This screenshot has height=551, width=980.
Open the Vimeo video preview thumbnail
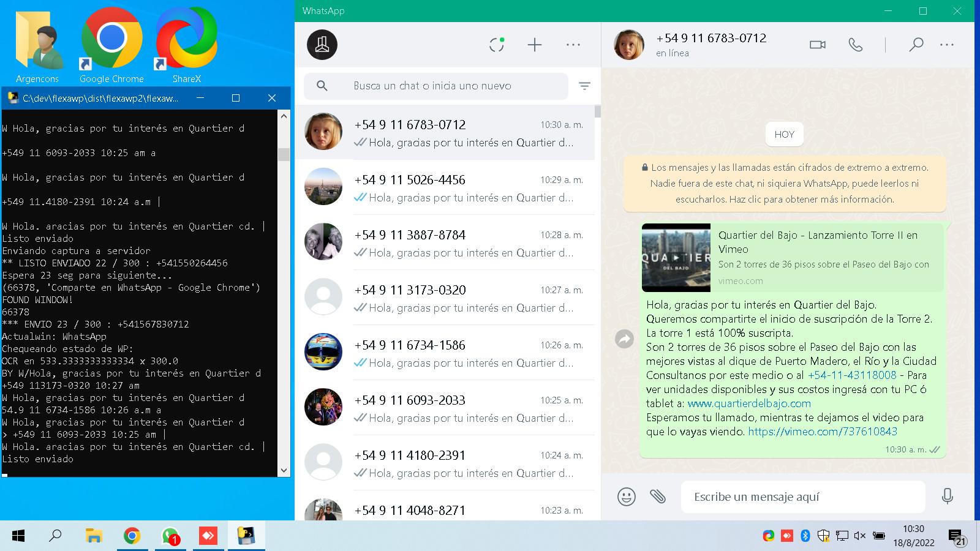click(676, 258)
